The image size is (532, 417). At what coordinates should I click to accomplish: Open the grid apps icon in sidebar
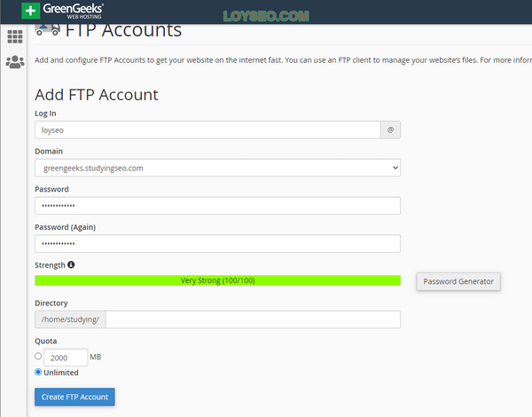pos(15,37)
